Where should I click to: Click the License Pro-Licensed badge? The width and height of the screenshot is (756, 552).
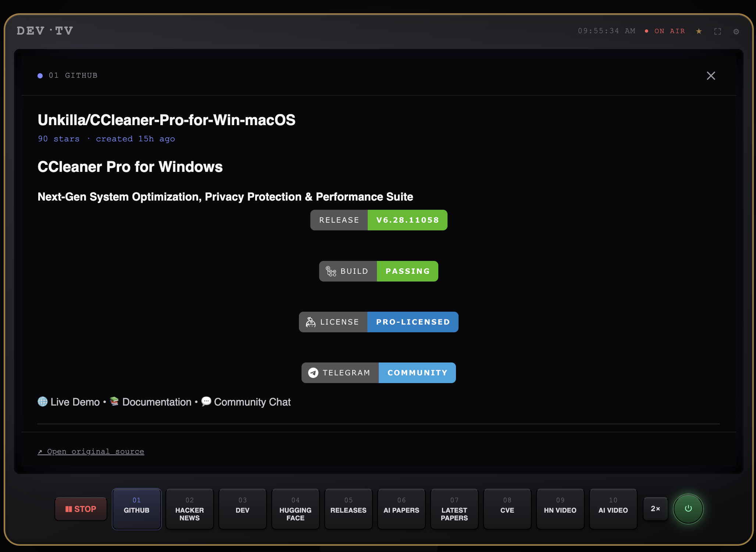click(379, 322)
